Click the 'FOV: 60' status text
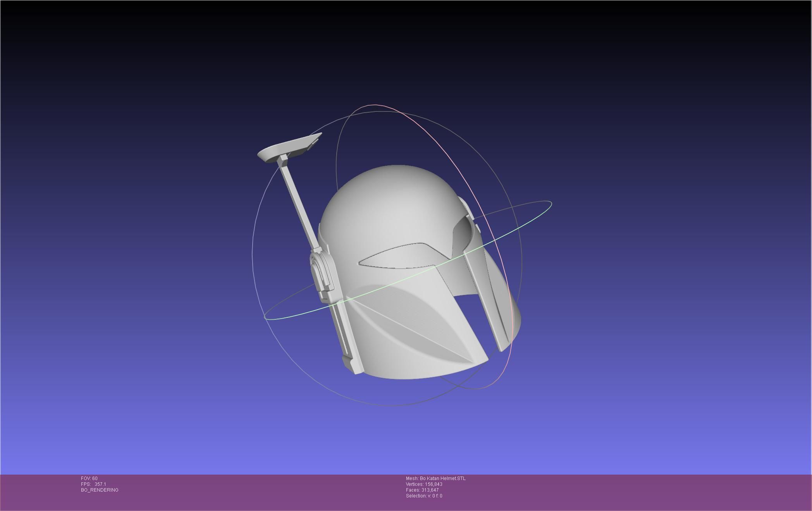The width and height of the screenshot is (812, 511). [x=89, y=478]
